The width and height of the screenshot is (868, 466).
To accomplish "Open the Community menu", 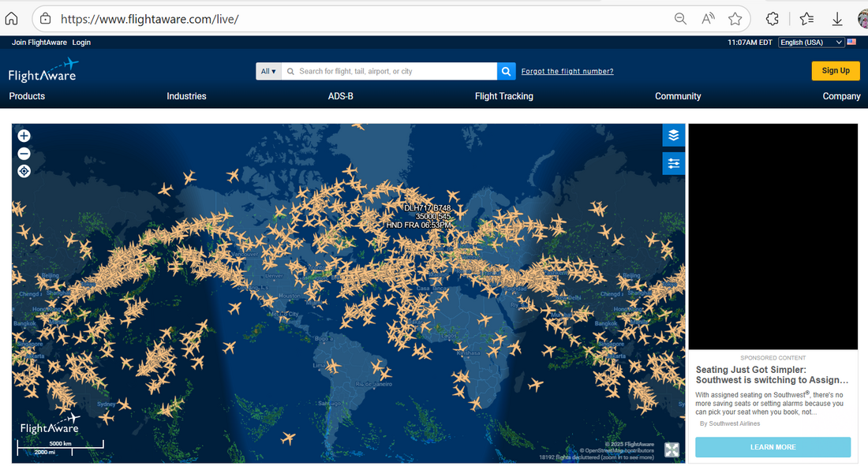I will point(678,95).
